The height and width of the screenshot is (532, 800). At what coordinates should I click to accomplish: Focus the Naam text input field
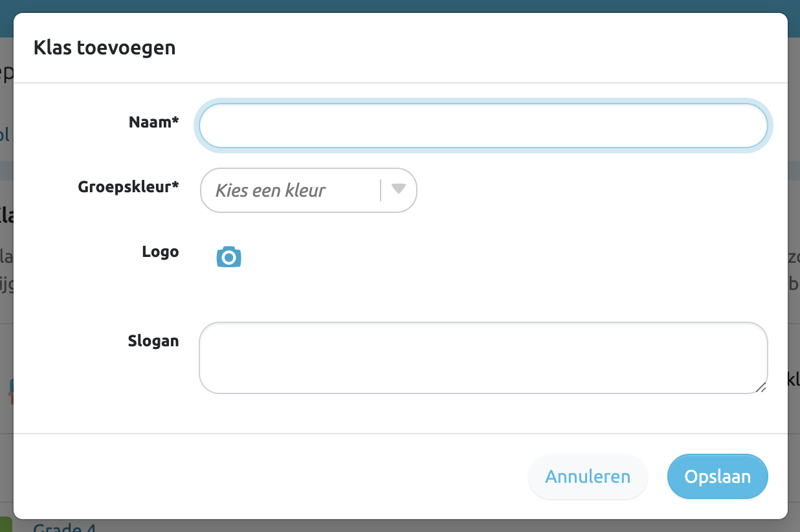483,126
